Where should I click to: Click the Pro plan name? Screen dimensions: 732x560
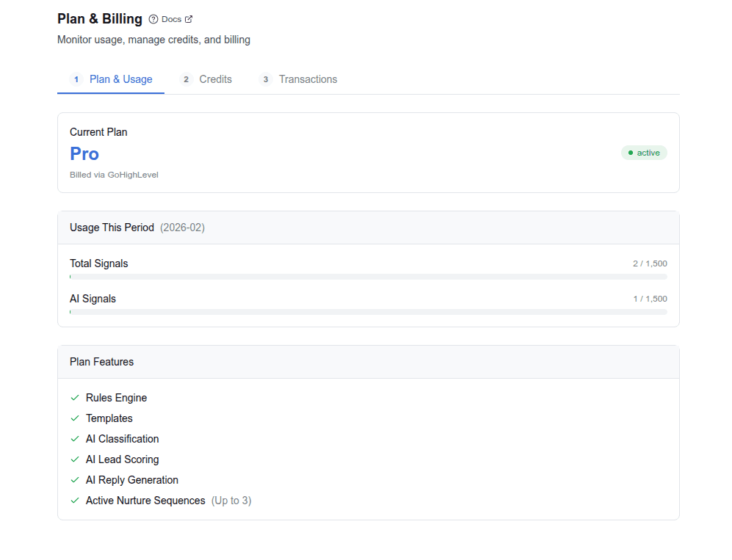tap(84, 153)
